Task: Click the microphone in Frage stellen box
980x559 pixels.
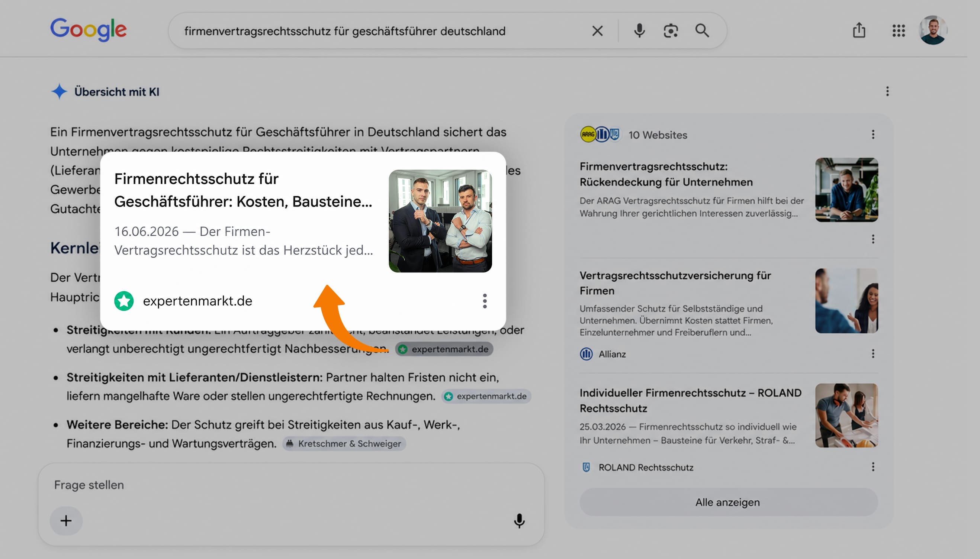Action: point(520,521)
